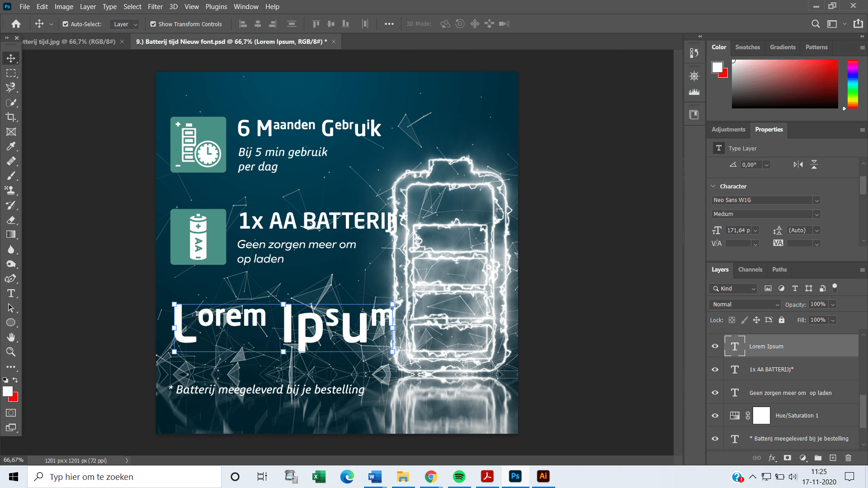Screen dimensions: 868x488
Task: Select the Gradient tool
Action: (x=11, y=235)
